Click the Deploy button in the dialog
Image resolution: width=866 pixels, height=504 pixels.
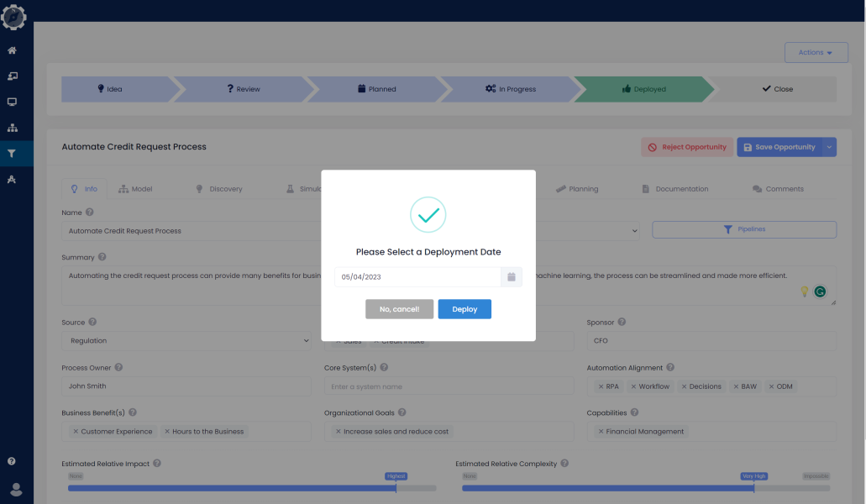point(464,309)
